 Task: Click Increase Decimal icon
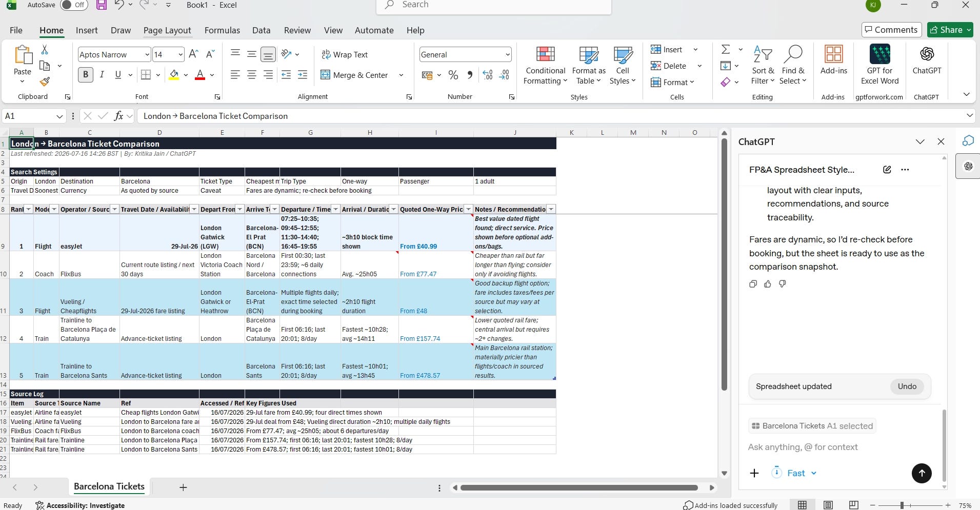(488, 75)
